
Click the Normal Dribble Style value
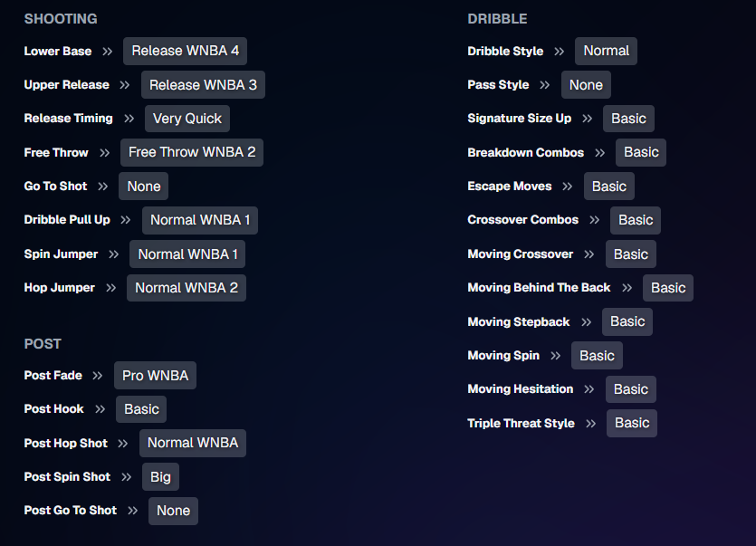[606, 51]
